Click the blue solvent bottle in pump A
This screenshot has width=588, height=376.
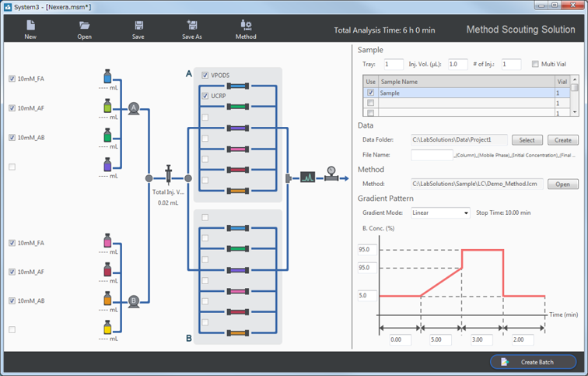[107, 77]
